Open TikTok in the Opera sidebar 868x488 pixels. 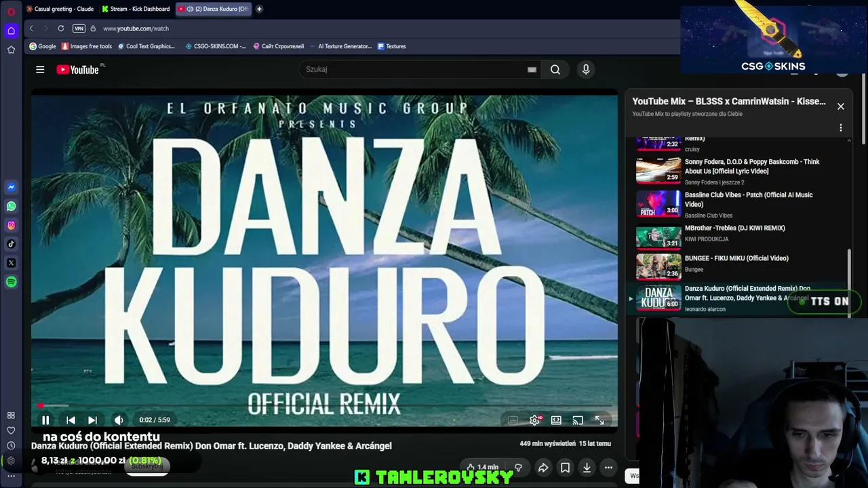coord(11,244)
